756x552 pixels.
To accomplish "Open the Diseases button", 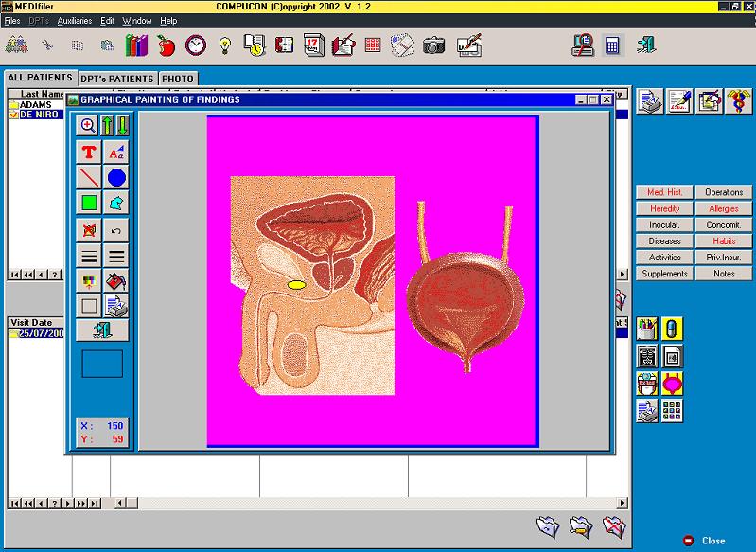I will tap(664, 240).
